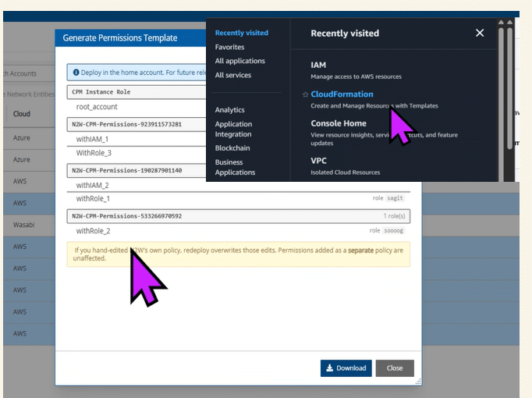
Task: Grab the dialog resize grip corner icon
Action: tap(418, 382)
